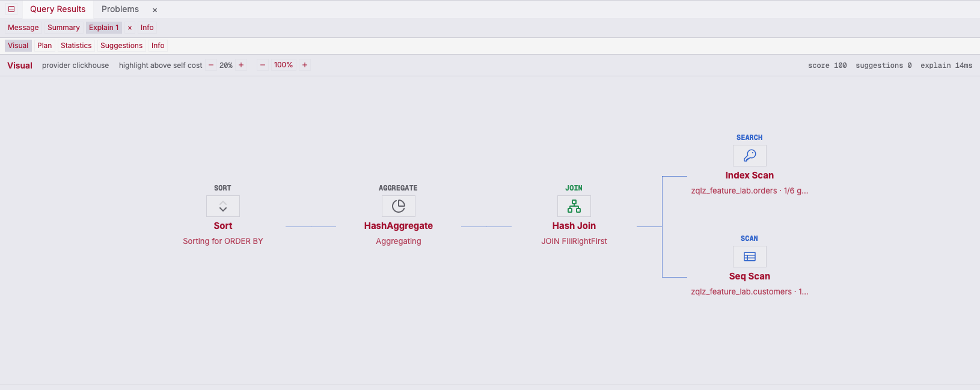
Task: Select the Sort node icon
Action: 223,206
